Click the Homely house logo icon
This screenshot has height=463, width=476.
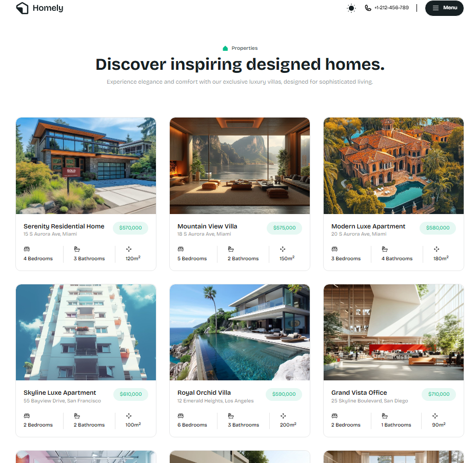point(22,8)
